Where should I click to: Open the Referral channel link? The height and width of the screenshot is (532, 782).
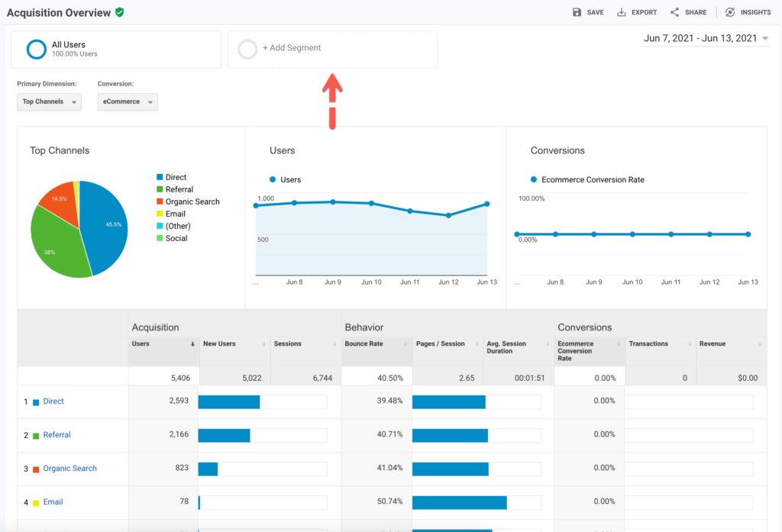tap(57, 435)
